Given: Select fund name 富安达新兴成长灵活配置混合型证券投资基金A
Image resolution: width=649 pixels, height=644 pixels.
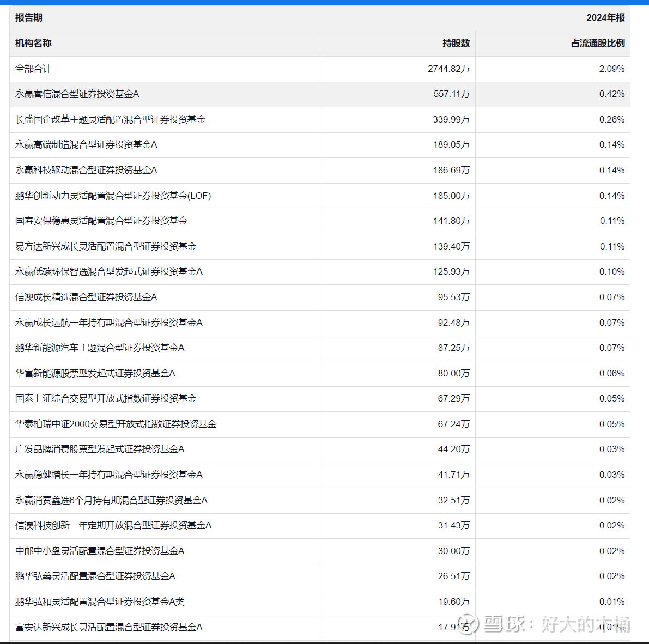Looking at the screenshot, I should [x=109, y=628].
